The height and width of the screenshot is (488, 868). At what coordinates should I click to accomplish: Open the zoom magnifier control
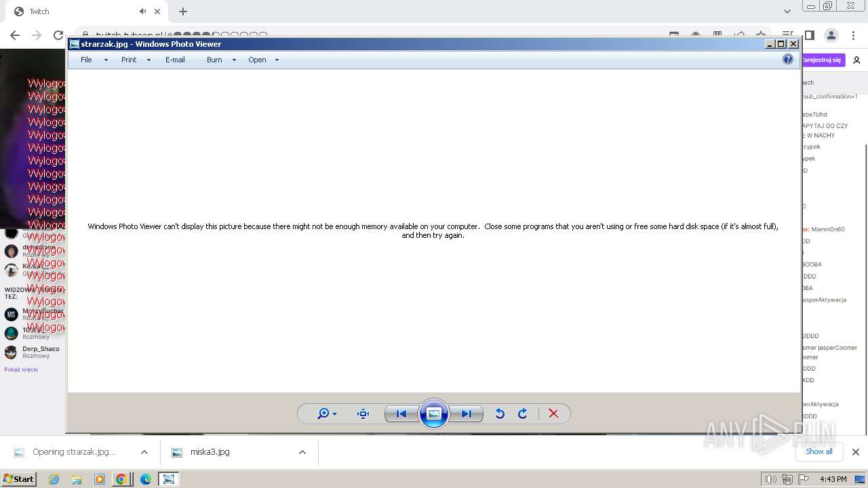tap(327, 413)
